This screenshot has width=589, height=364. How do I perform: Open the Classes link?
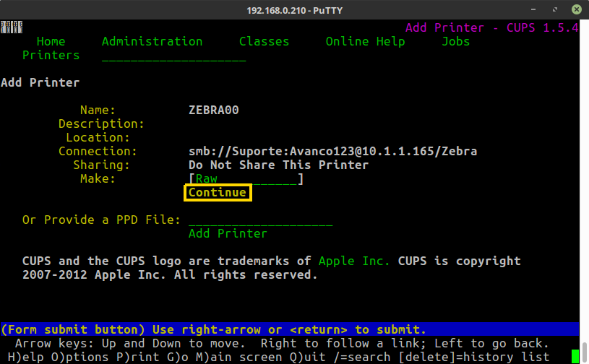tap(264, 41)
